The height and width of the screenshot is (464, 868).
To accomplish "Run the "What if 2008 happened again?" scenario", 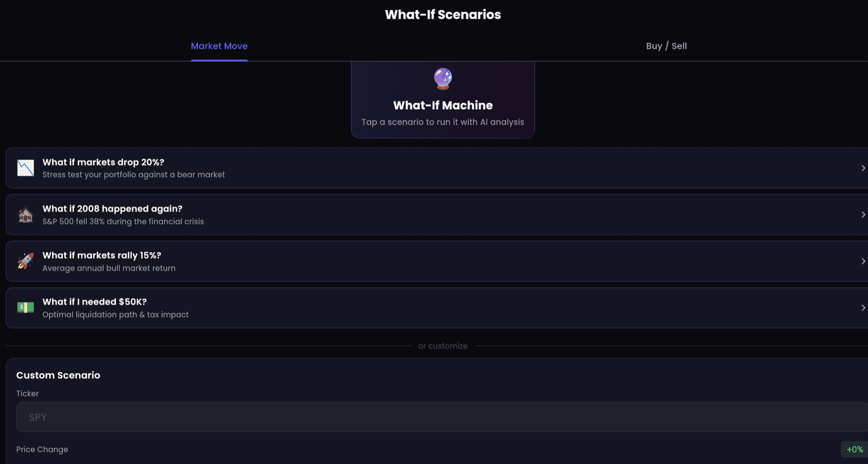I will [x=112, y=209].
